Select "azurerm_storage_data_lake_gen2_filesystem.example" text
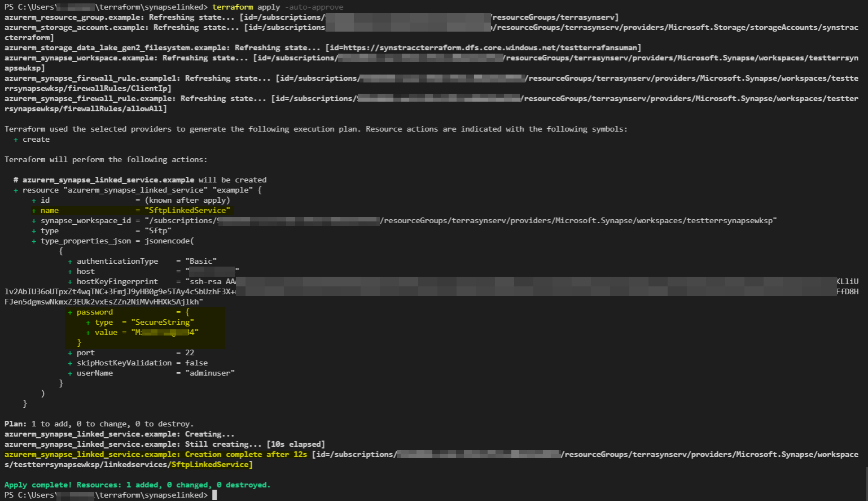 (x=117, y=47)
